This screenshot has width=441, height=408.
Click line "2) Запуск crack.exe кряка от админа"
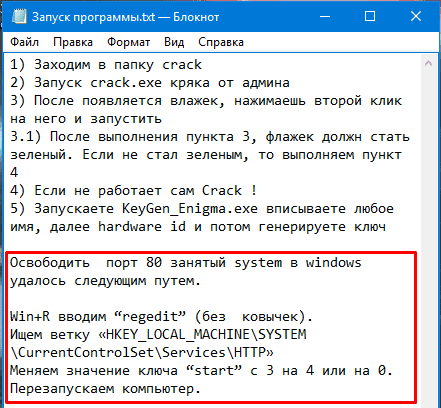click(x=150, y=83)
